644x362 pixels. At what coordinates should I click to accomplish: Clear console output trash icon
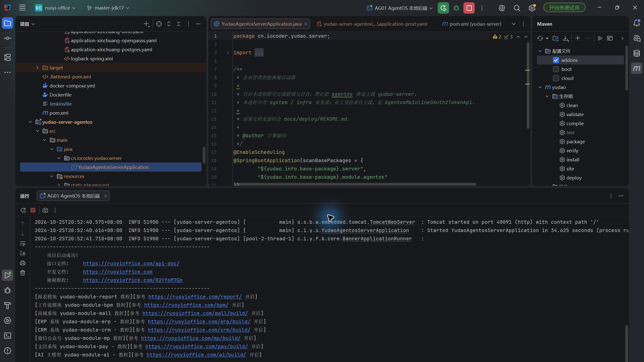pos(22,273)
